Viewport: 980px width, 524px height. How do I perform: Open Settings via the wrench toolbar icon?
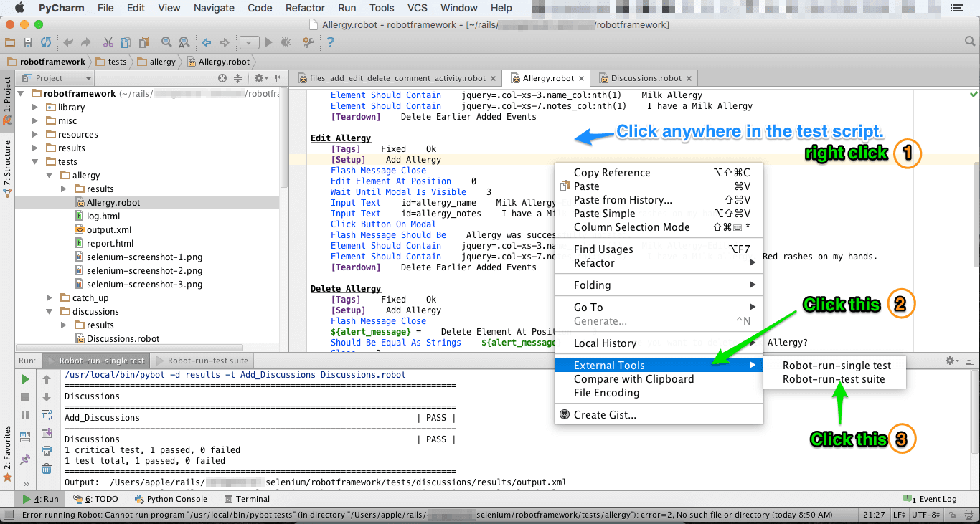coord(308,42)
